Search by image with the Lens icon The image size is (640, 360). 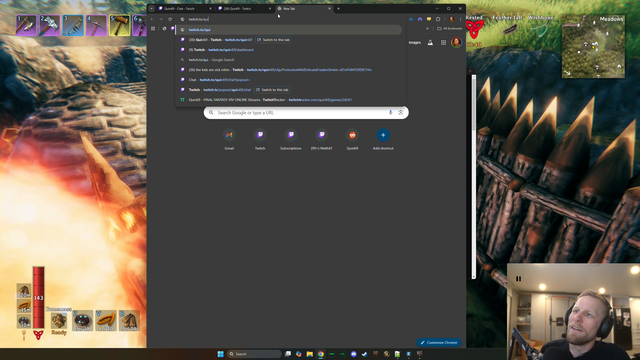coord(400,113)
